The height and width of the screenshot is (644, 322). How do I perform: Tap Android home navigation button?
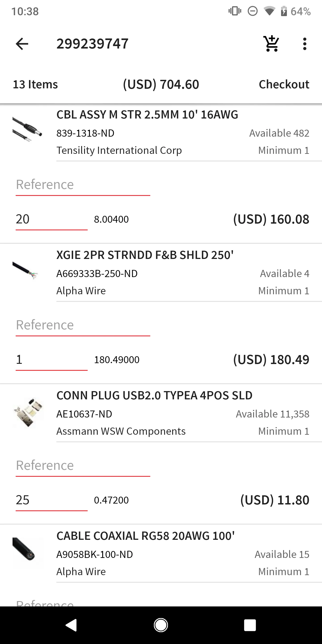tap(161, 625)
